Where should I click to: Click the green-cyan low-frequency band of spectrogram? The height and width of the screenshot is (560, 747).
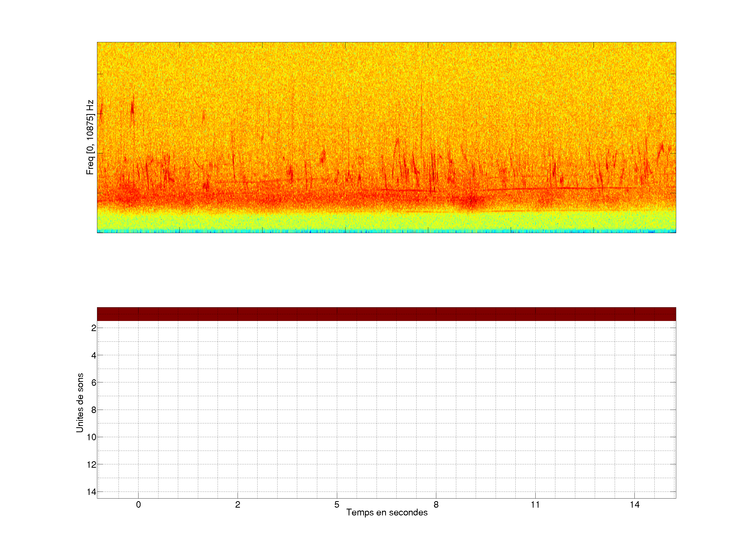386,222
